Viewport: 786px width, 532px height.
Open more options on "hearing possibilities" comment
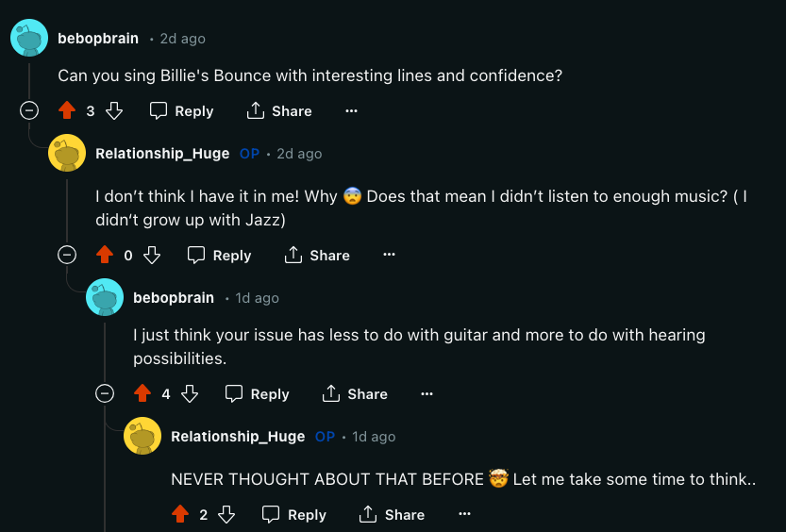click(x=426, y=394)
